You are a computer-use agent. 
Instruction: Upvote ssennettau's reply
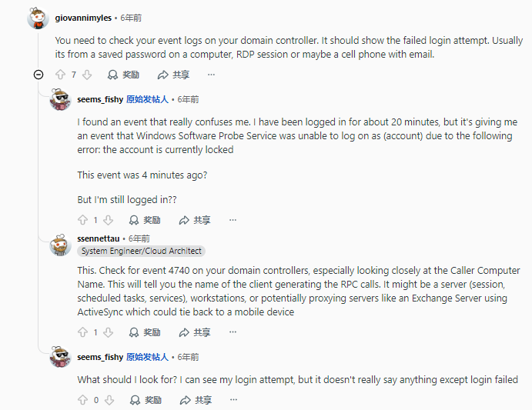click(82, 332)
